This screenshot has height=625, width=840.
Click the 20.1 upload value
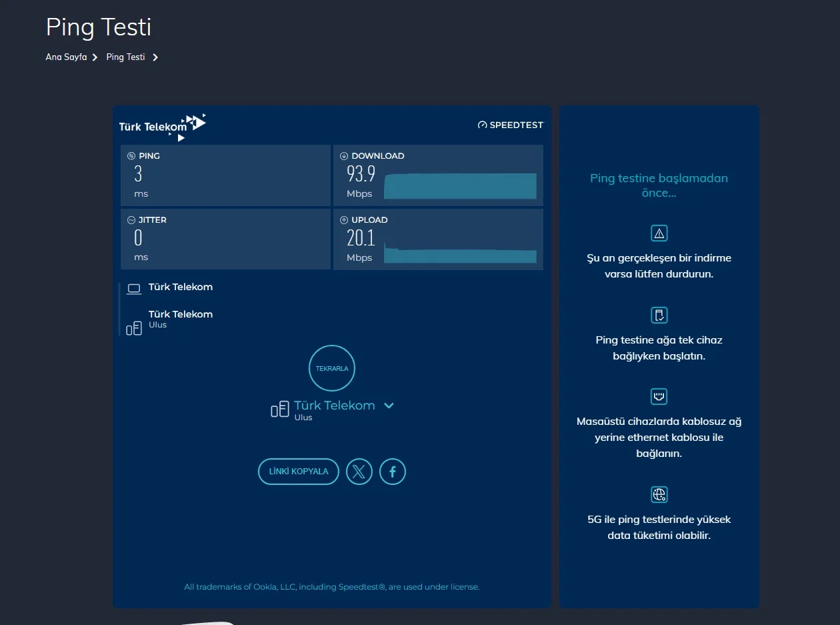(361, 238)
